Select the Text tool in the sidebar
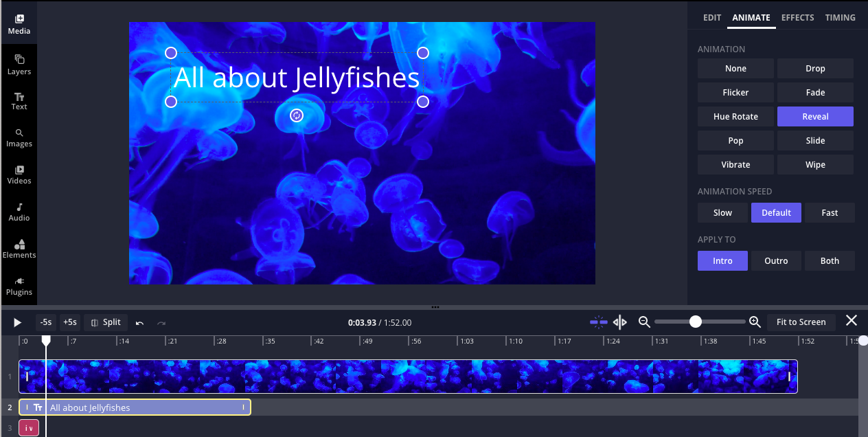 pyautogui.click(x=19, y=101)
